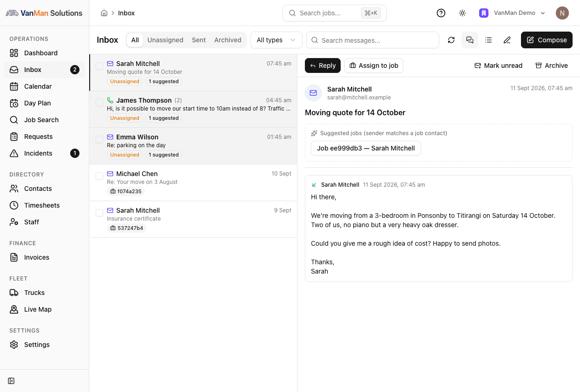This screenshot has height=392, width=580.
Task: Tick the Emma Wilson message checkbox
Action: click(99, 139)
